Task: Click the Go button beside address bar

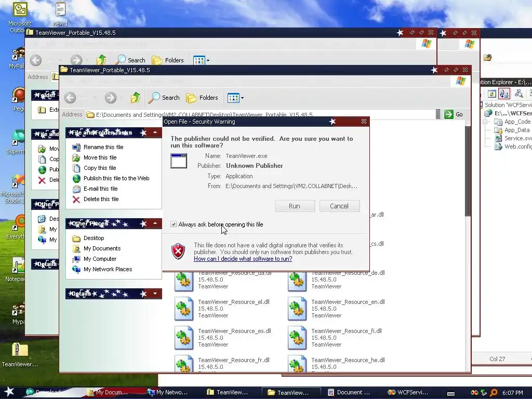Action: (x=453, y=114)
